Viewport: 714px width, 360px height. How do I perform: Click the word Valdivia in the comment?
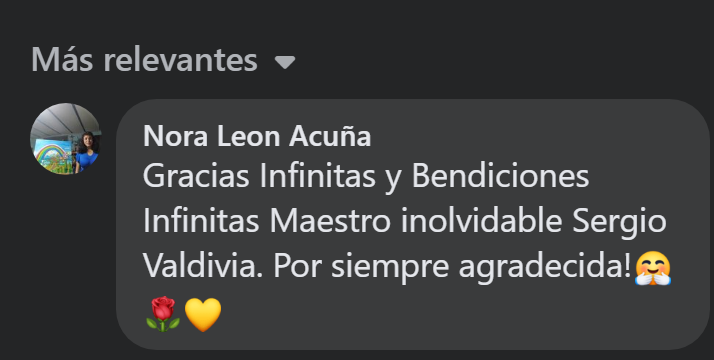203,266
